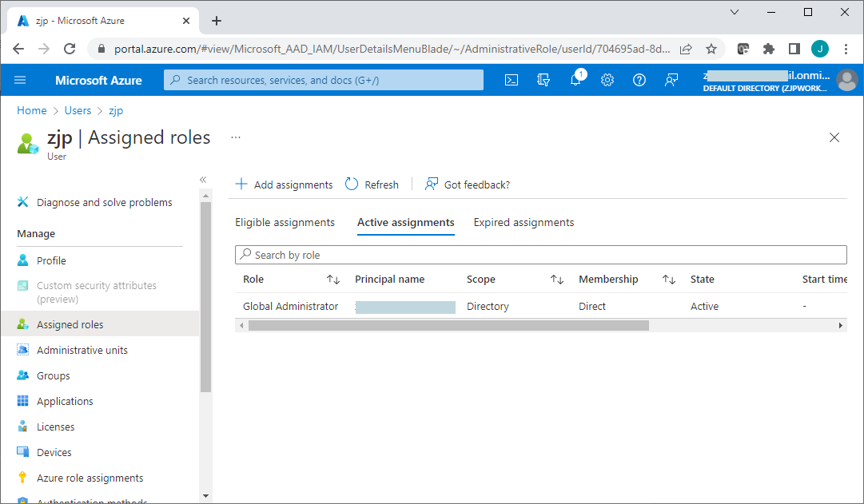This screenshot has height=504, width=864.
Task: Click the Feedback icon in the top bar
Action: click(671, 80)
